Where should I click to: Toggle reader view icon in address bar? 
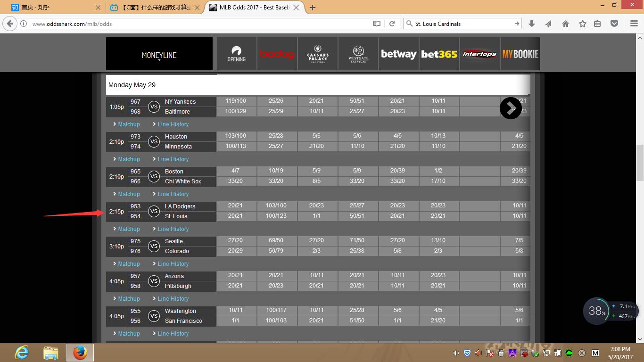click(x=376, y=24)
